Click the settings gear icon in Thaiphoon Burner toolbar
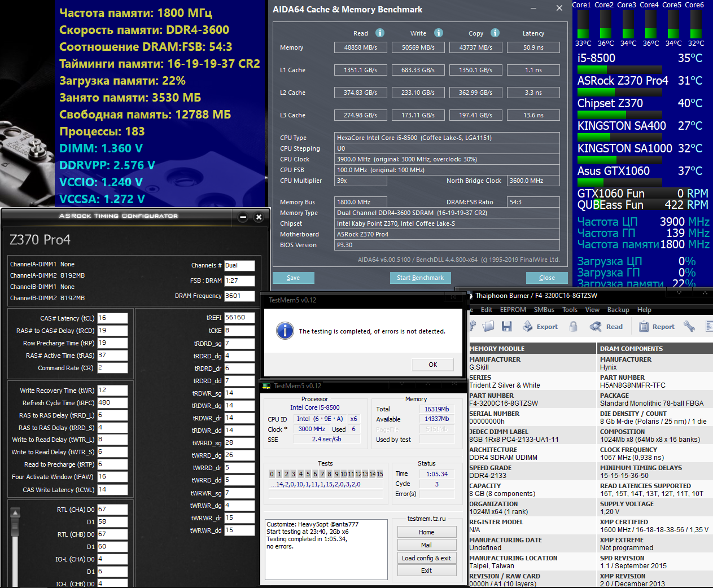Image resolution: width=713 pixels, height=588 pixels. point(473,326)
